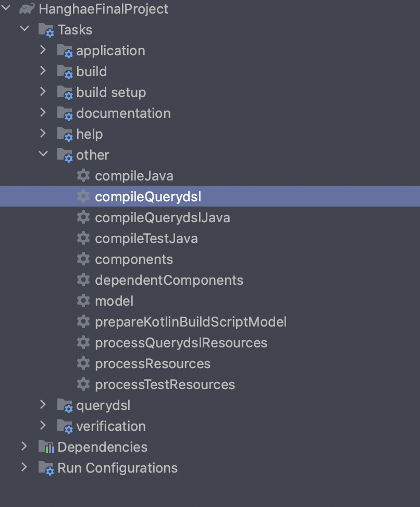The height and width of the screenshot is (507, 420).
Task: Click the Gradle elephant icon beside HanghaeFinalProject
Action: [x=27, y=9]
